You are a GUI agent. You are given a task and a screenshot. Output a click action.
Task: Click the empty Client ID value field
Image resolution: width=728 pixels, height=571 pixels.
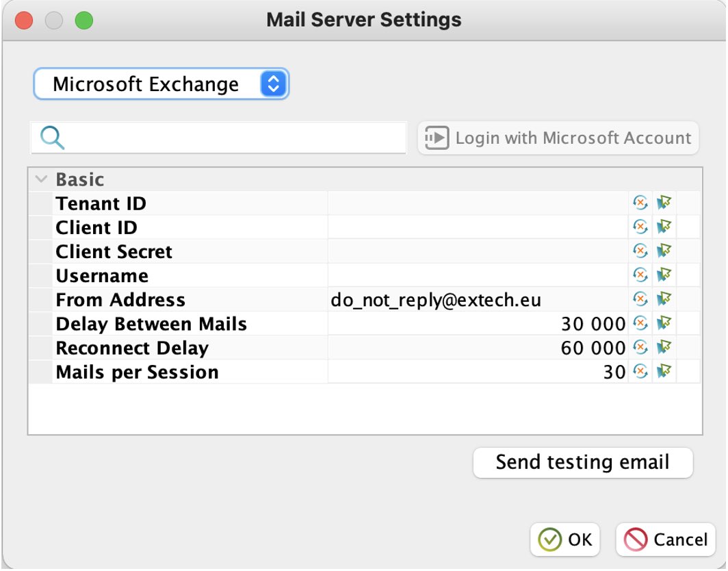tap(478, 227)
